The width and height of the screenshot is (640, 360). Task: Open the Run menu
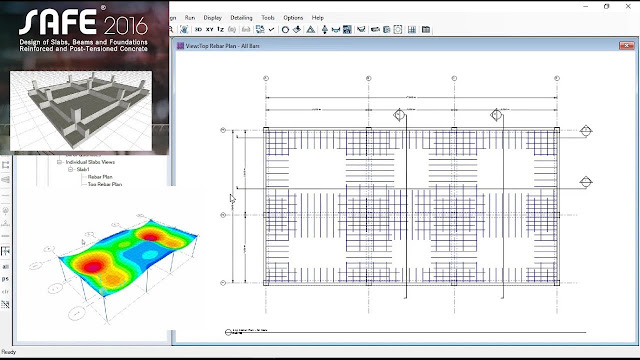click(190, 18)
